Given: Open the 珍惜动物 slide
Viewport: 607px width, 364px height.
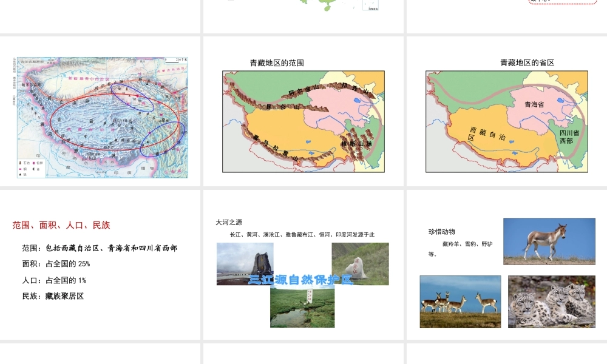Looking at the screenshot, I should point(507,265).
